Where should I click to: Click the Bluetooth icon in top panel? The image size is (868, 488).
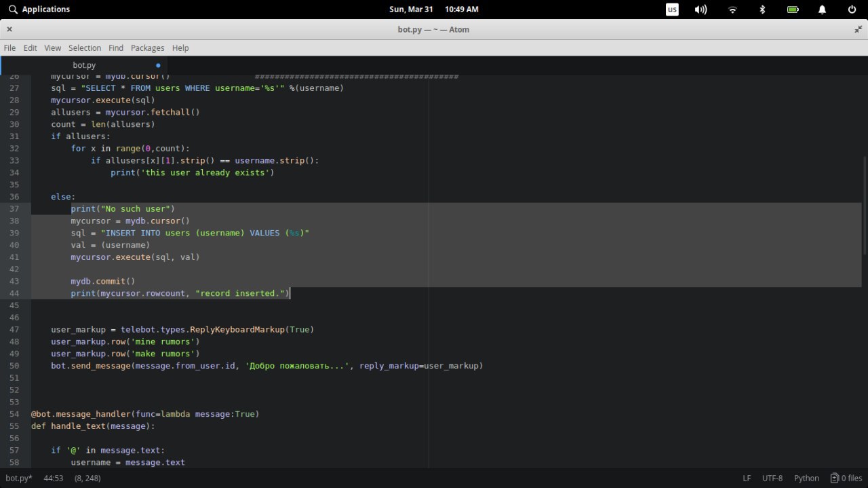pos(762,10)
